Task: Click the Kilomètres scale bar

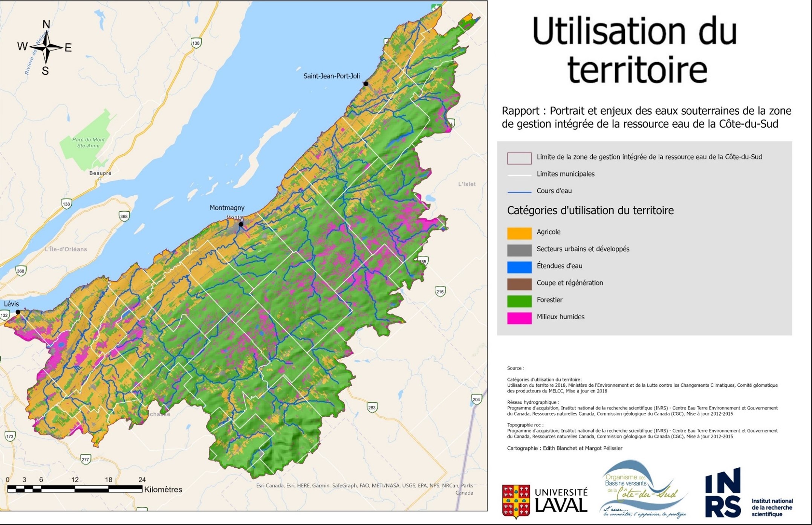Action: coord(75,489)
